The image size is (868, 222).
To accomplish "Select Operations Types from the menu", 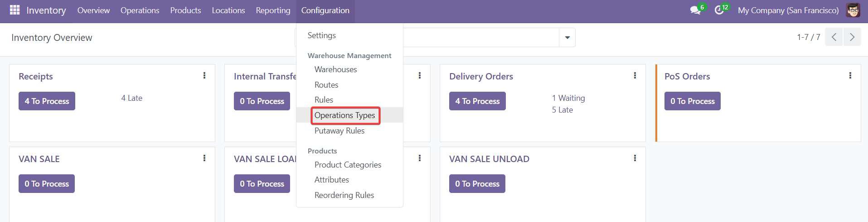I will pos(344,115).
